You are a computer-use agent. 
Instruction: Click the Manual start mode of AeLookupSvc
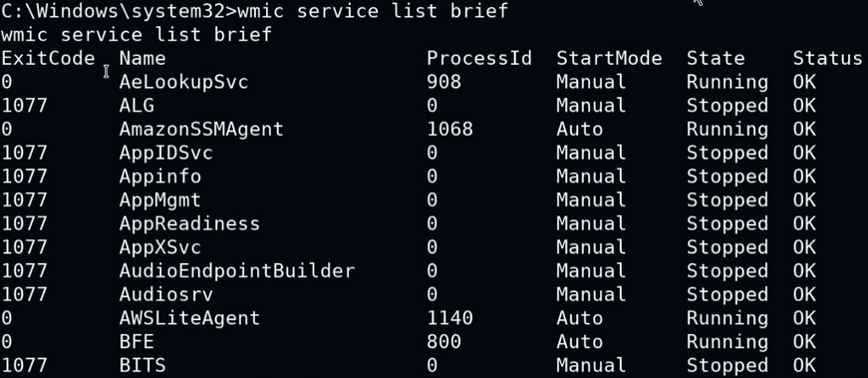point(591,82)
